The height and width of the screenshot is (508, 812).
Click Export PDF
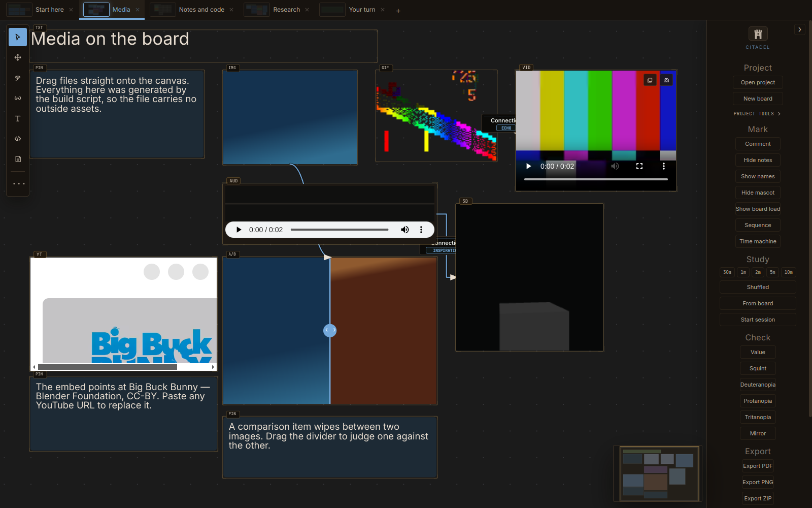point(758,466)
